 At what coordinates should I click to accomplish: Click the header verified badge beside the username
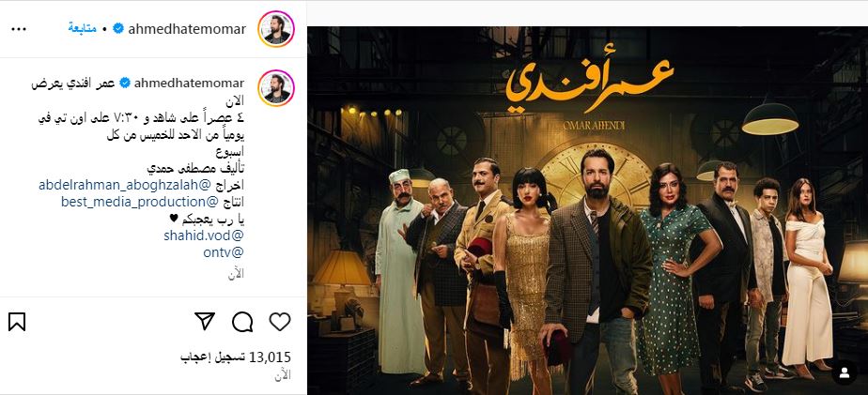pos(118,28)
